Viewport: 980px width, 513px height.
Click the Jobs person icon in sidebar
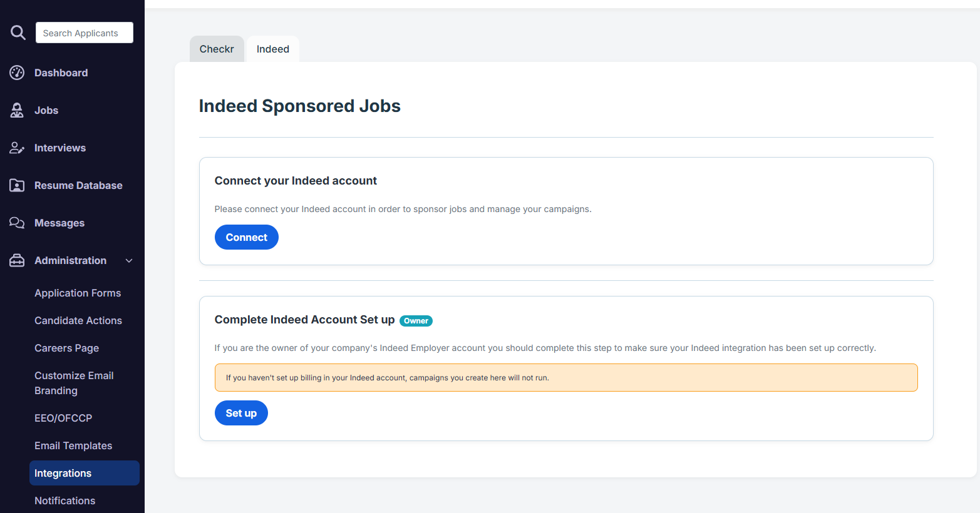pos(17,110)
